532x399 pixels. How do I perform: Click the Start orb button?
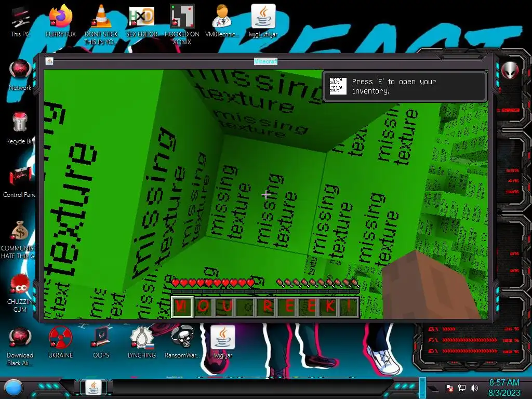coord(14,388)
